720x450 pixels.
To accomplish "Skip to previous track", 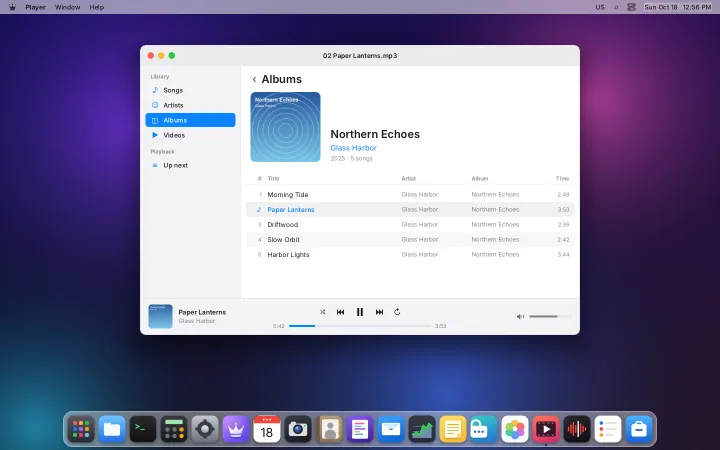I will coord(340,312).
